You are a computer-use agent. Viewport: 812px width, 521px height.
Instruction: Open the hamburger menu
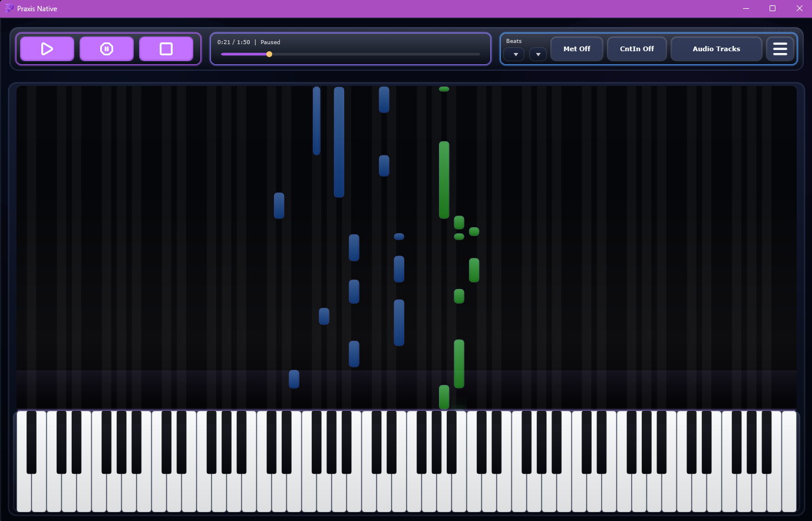[780, 49]
